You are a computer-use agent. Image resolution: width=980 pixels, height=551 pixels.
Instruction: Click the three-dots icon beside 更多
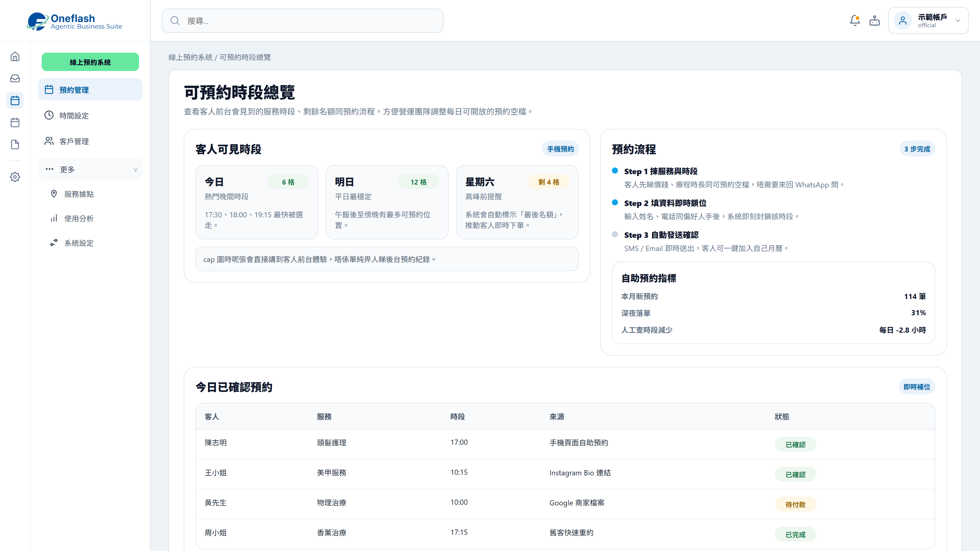[x=49, y=169]
